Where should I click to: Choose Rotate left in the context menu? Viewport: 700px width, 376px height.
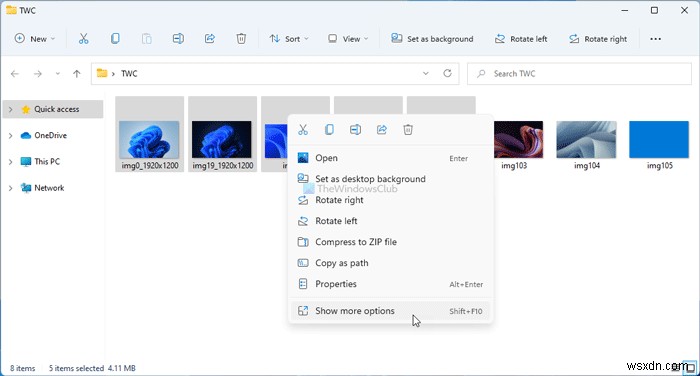tap(390, 221)
